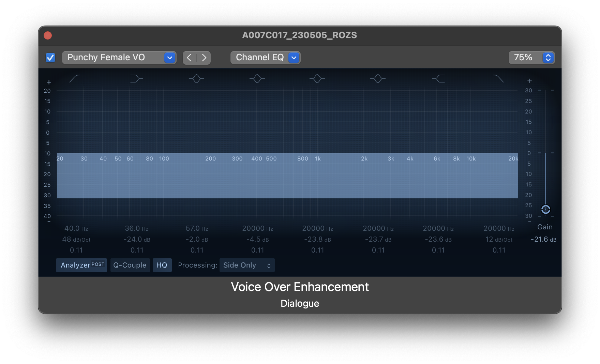Go to previous preset arrow
The height and width of the screenshot is (364, 600).
coord(190,58)
